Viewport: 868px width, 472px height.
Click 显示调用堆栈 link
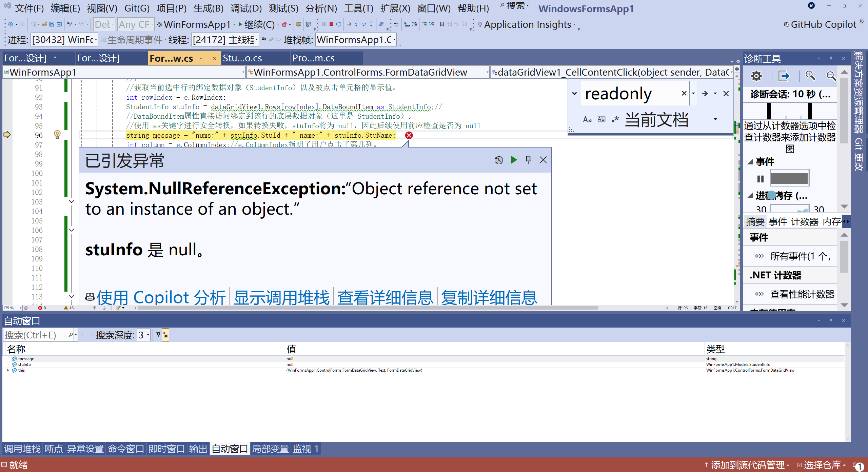pos(281,297)
